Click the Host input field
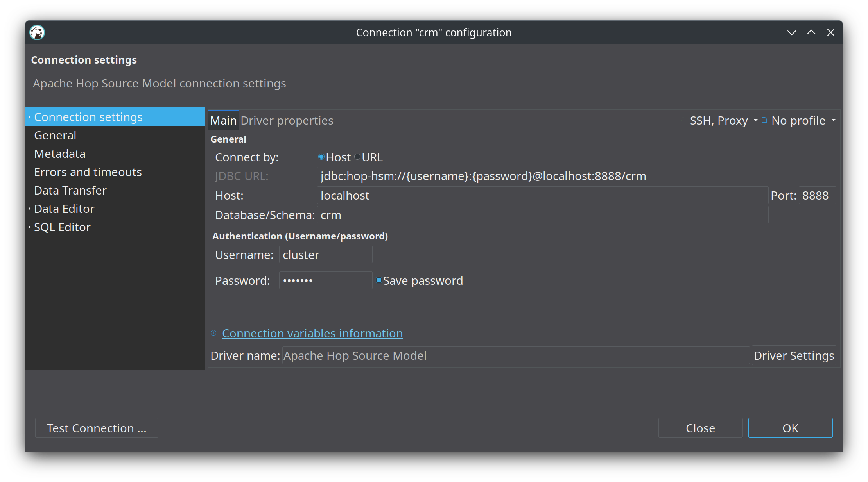868x482 pixels. coord(543,196)
